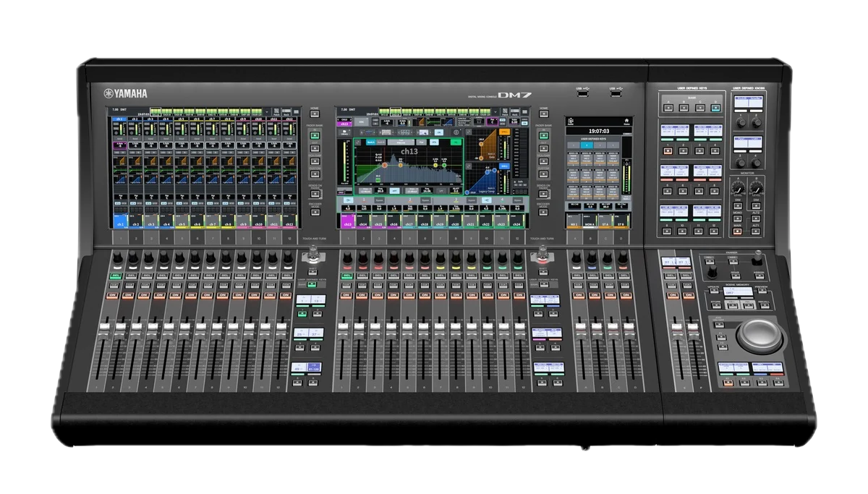
Task: Tap channel ch24 name strip on the center touchscreen
Action: pos(516,223)
